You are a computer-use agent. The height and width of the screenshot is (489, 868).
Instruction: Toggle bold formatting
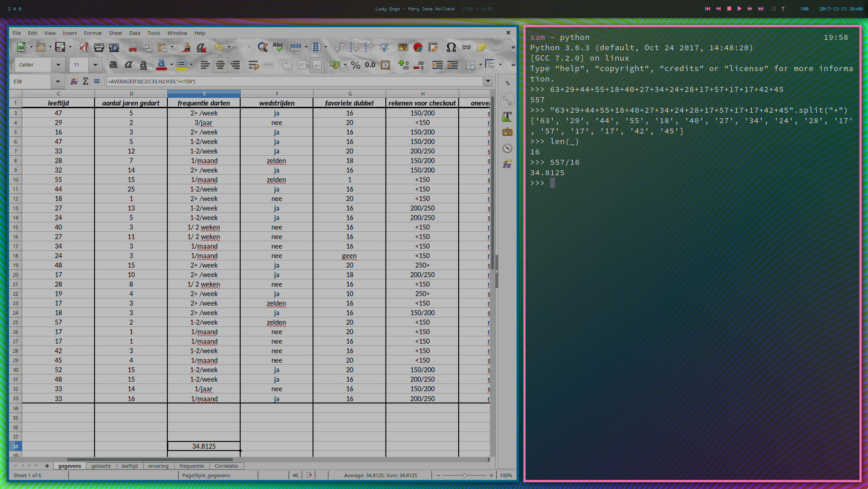click(114, 65)
